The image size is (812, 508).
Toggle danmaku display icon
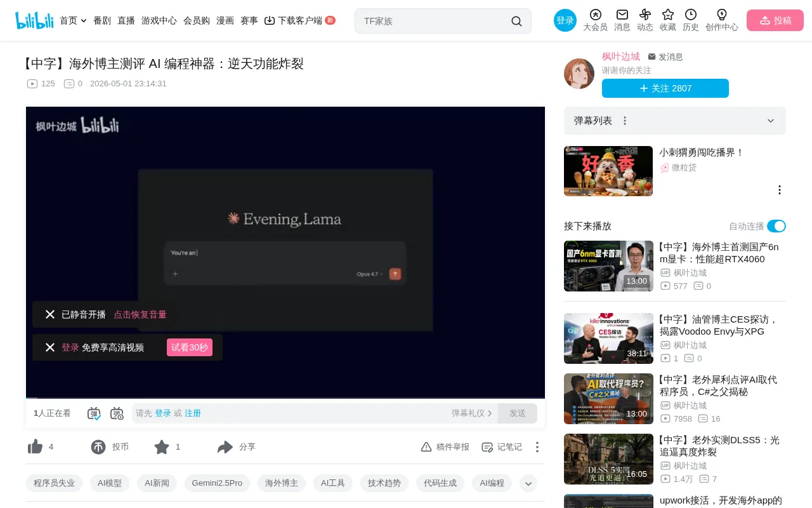point(94,413)
